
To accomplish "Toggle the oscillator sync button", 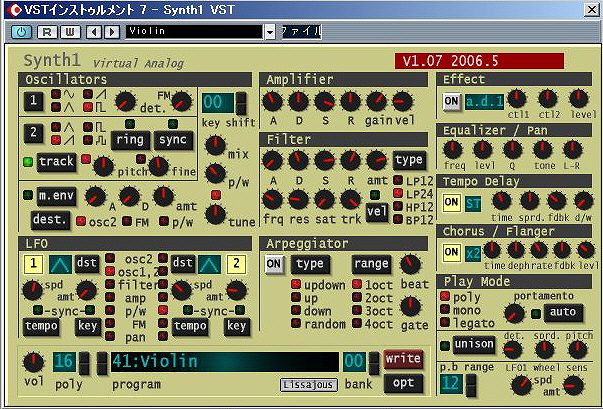I will pos(173,140).
